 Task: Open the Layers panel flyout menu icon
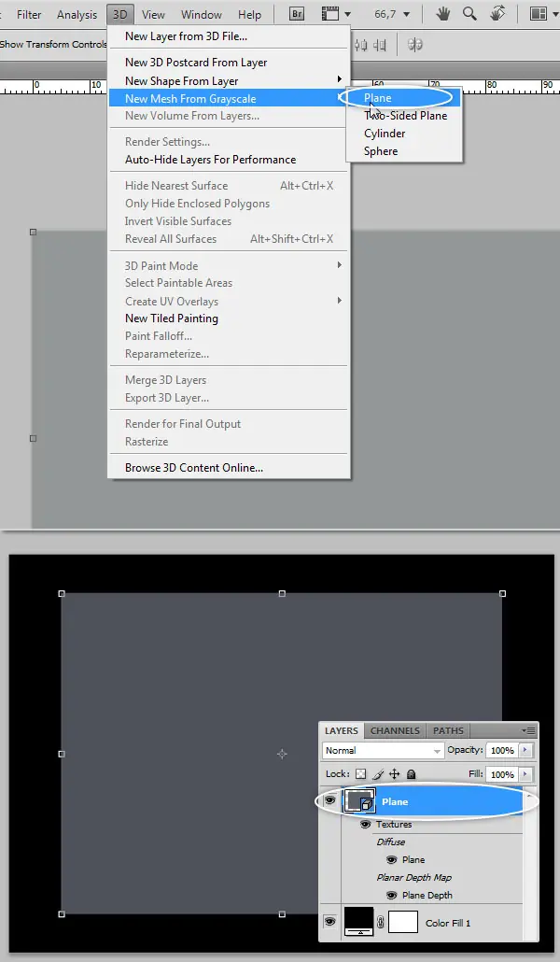[x=528, y=730]
